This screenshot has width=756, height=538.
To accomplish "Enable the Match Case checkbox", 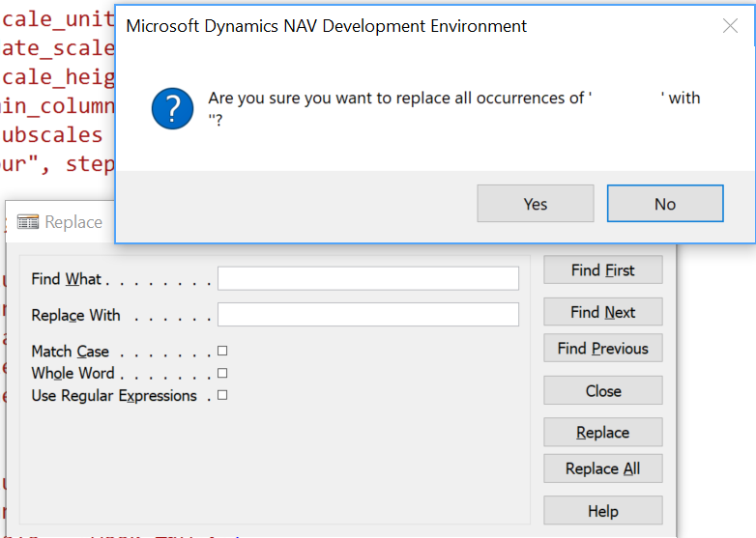I will point(222,351).
